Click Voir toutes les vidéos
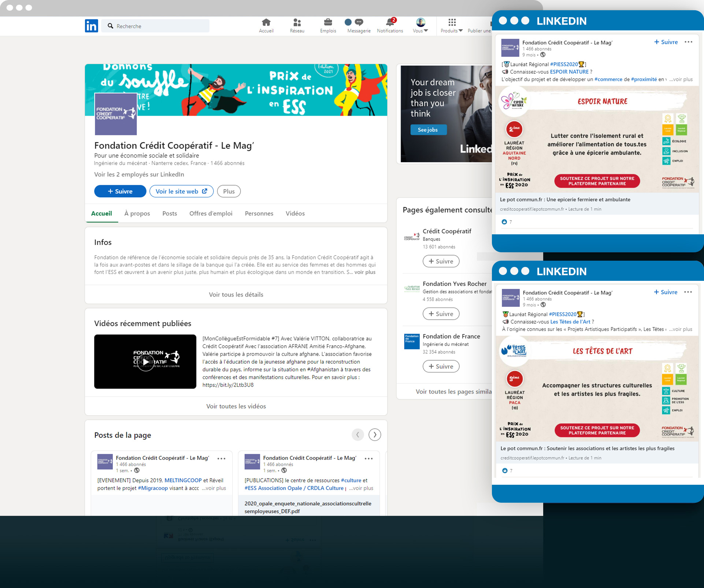 [236, 406]
